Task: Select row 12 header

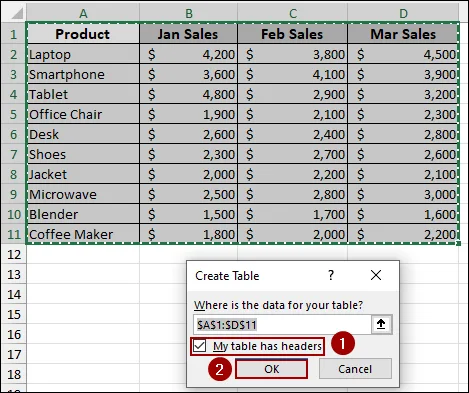Action: click(13, 254)
